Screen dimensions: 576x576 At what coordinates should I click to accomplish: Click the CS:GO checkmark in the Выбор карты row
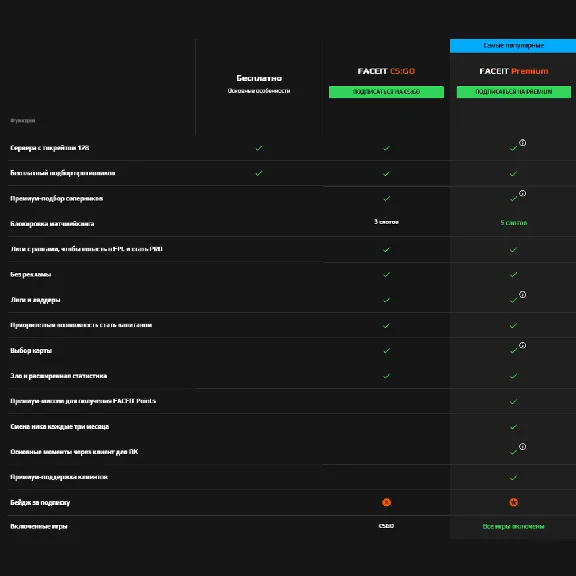tap(386, 351)
